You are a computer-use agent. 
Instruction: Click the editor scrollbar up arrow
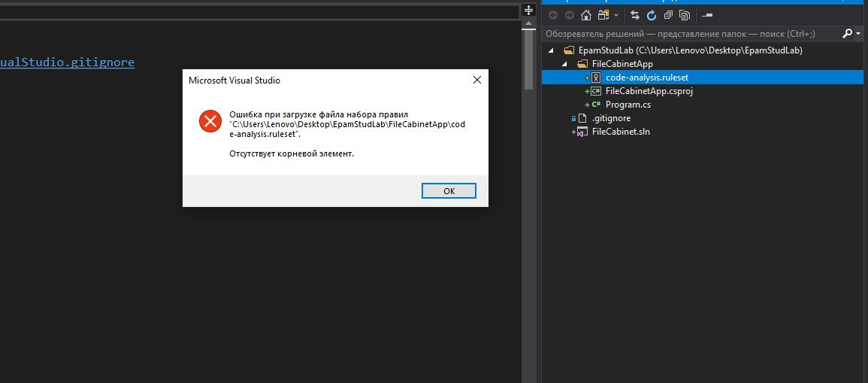point(528,23)
